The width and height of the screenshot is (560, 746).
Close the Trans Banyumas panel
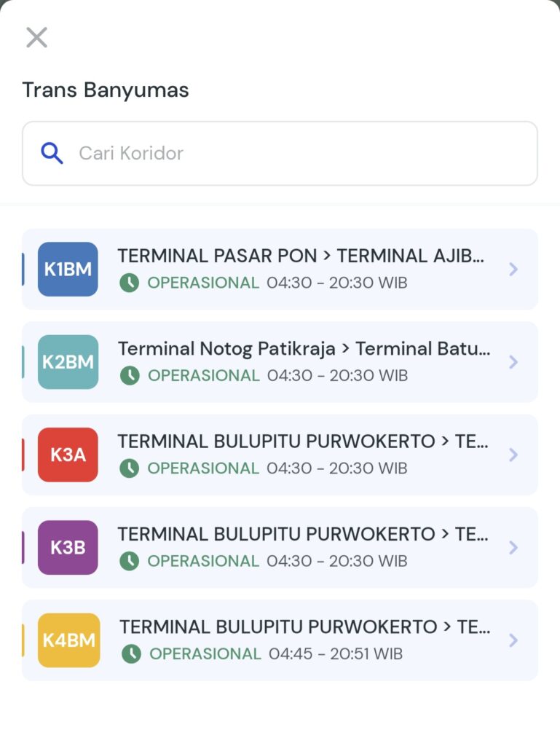coord(36,37)
